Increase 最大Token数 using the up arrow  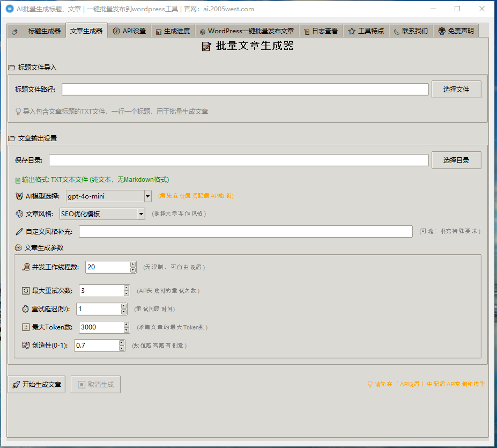coord(127,324)
